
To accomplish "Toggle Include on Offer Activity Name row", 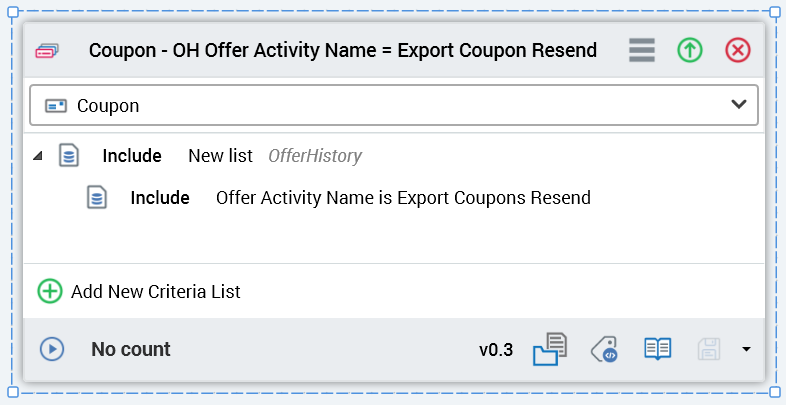I will click(160, 198).
